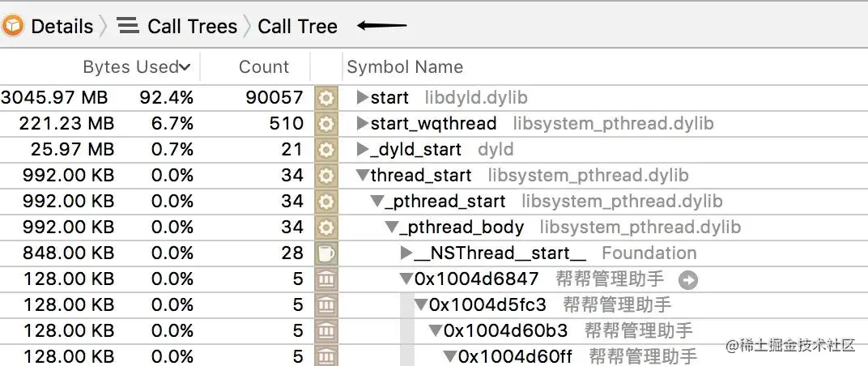The width and height of the screenshot is (868, 366).
Task: Click the Bytes Used sort direction chevron
Action: (185, 67)
